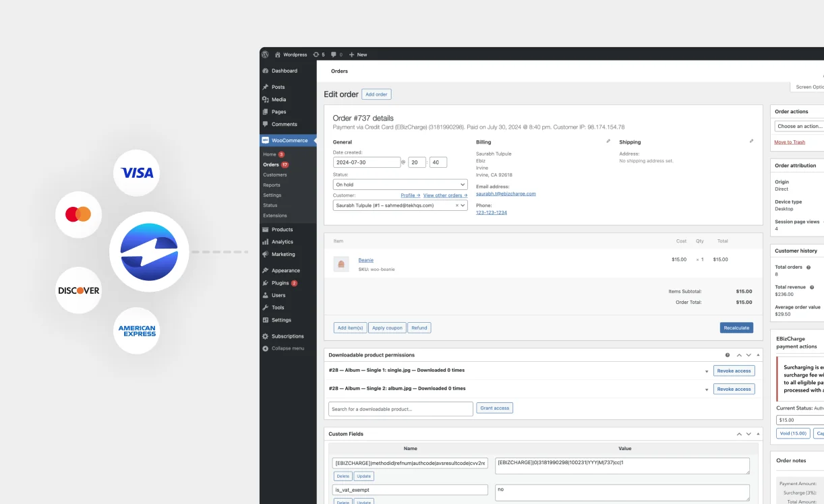Click the Marketing megaphone icon

point(266,255)
